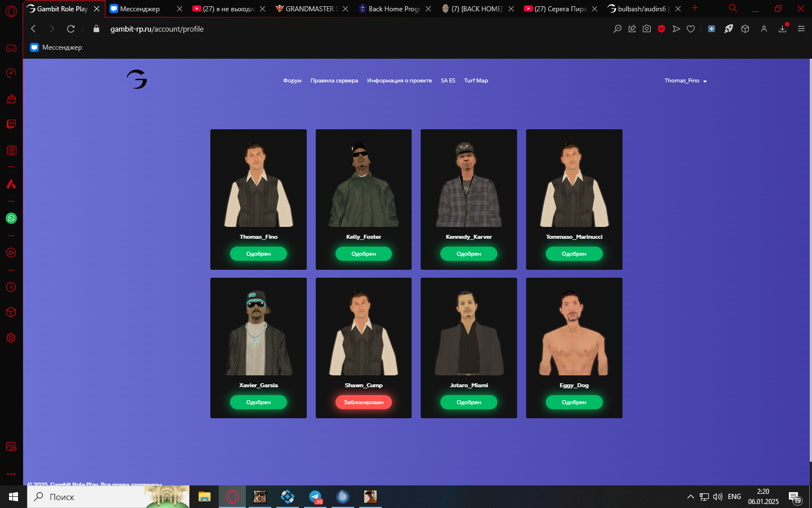Open the Turf Map link
This screenshot has height=508, width=812.
pos(476,81)
